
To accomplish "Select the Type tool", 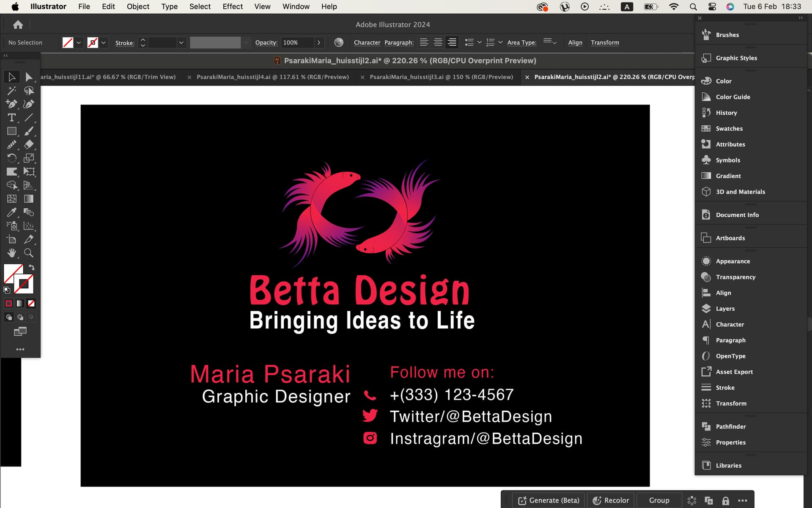I will (x=12, y=118).
